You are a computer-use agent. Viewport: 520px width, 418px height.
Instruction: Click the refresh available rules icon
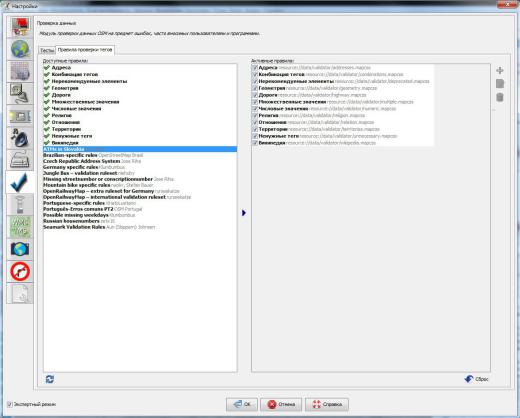[50, 379]
